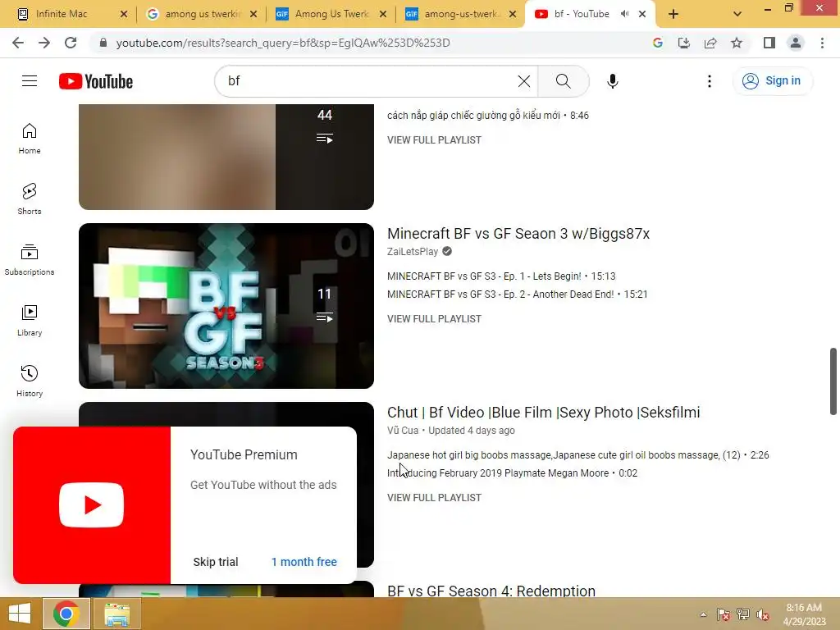840x630 pixels.
Task: Open the 44-video playlist thumbnail
Action: (226, 157)
